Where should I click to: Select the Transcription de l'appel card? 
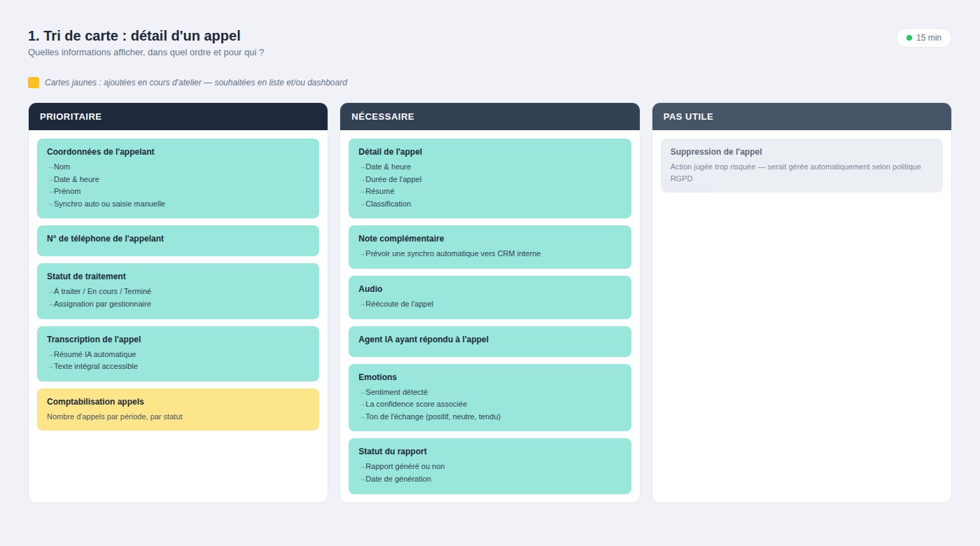178,353
